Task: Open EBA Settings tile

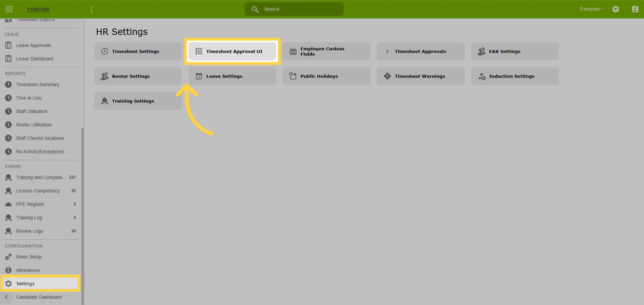Action: (x=515, y=51)
